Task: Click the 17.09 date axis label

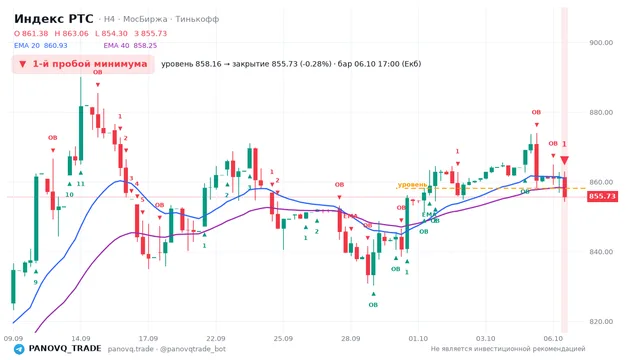Action: click(x=148, y=338)
